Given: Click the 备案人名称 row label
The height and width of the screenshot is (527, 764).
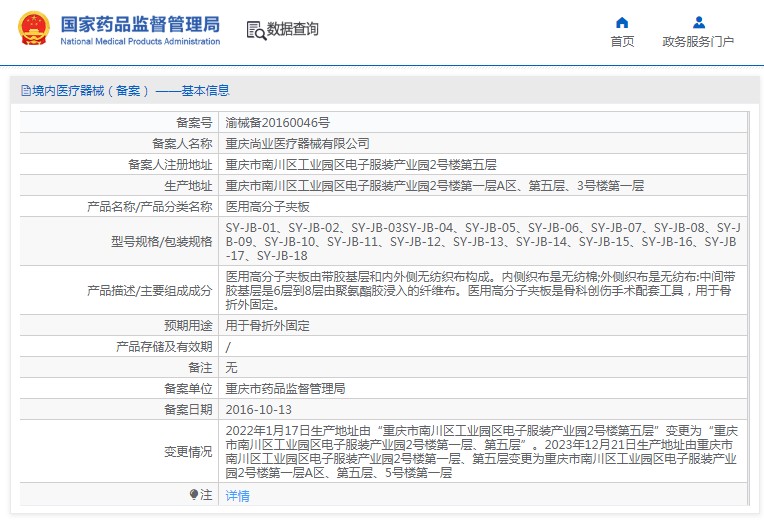Looking at the screenshot, I should (182, 144).
